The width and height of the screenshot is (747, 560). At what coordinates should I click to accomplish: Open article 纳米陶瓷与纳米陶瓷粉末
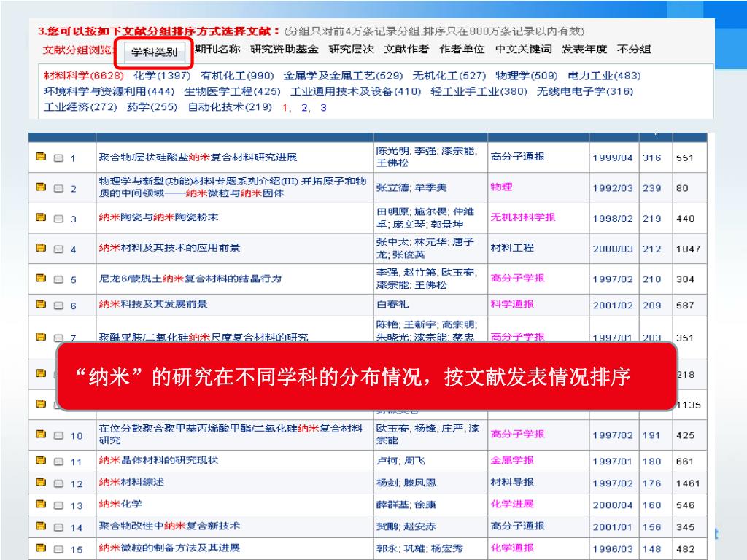point(158,217)
